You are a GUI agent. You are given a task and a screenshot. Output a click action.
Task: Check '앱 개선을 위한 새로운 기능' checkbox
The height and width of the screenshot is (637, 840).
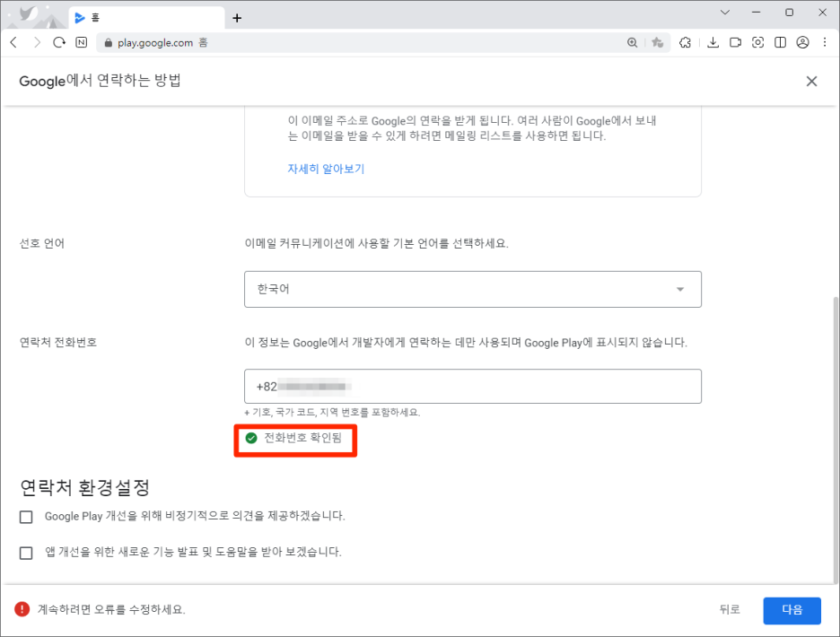[x=26, y=553]
